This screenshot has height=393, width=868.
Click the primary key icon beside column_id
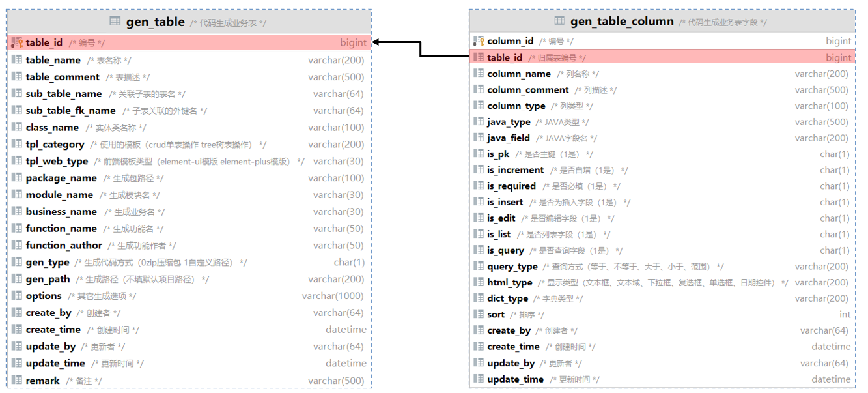479,41
